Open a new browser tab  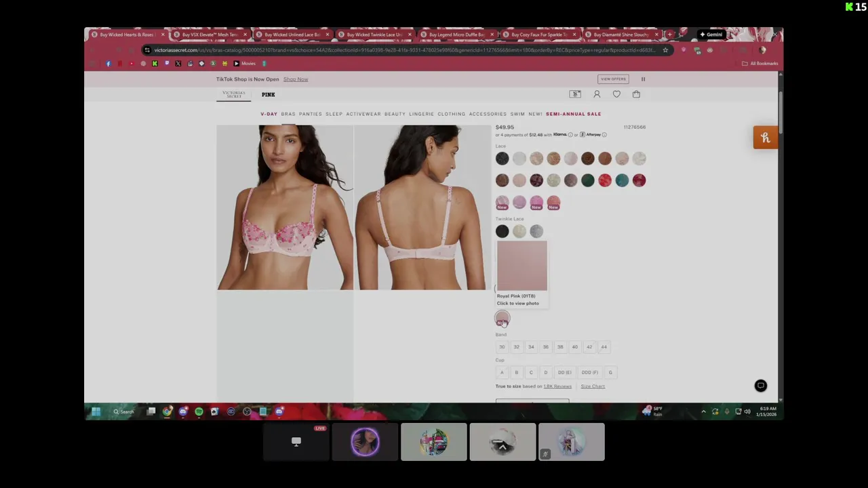coord(670,35)
